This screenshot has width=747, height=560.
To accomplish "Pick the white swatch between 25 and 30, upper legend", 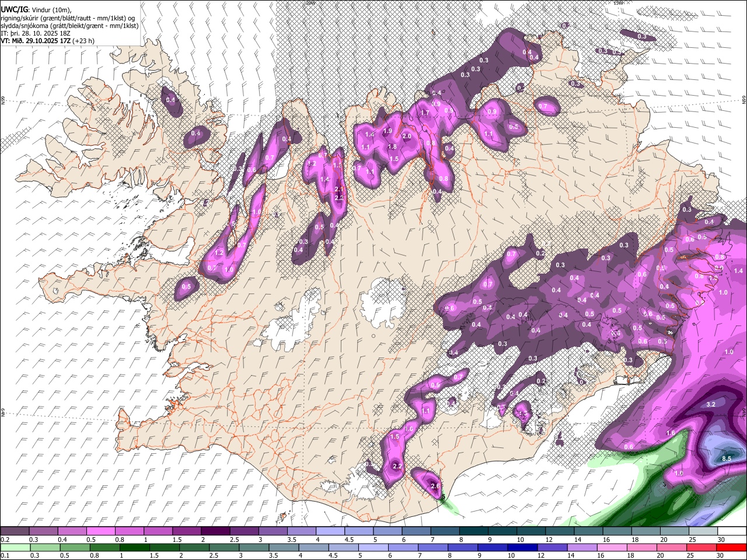I will 703,531.
